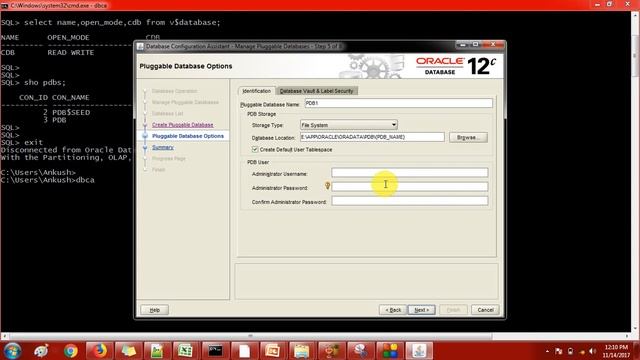Viewport: 640px width, 360px height.
Task: Click the DBCA dialog title bar icon
Action: click(140, 46)
